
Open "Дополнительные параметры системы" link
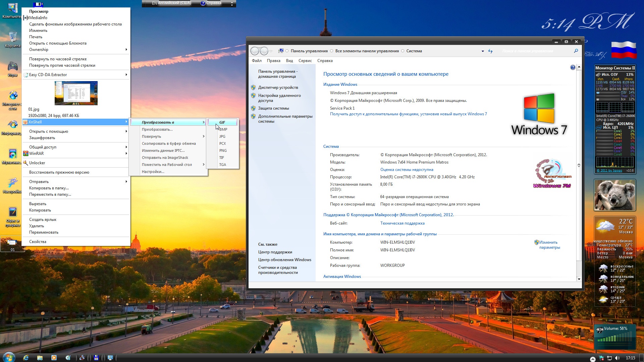tap(285, 119)
